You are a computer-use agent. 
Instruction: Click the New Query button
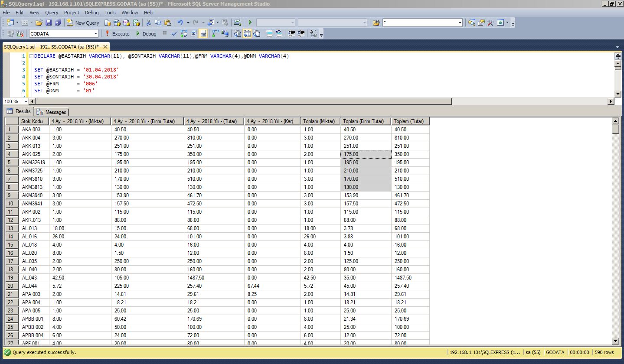point(83,23)
